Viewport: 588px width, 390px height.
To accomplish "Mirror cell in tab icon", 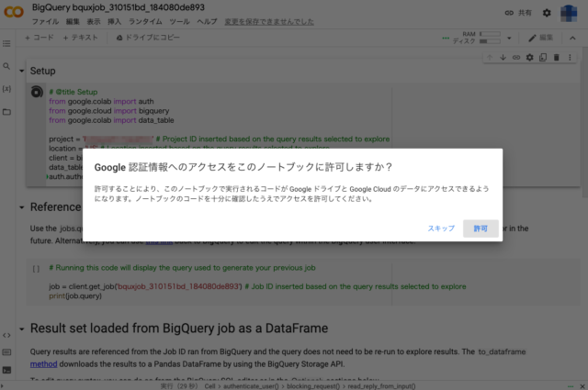I will pos(543,57).
